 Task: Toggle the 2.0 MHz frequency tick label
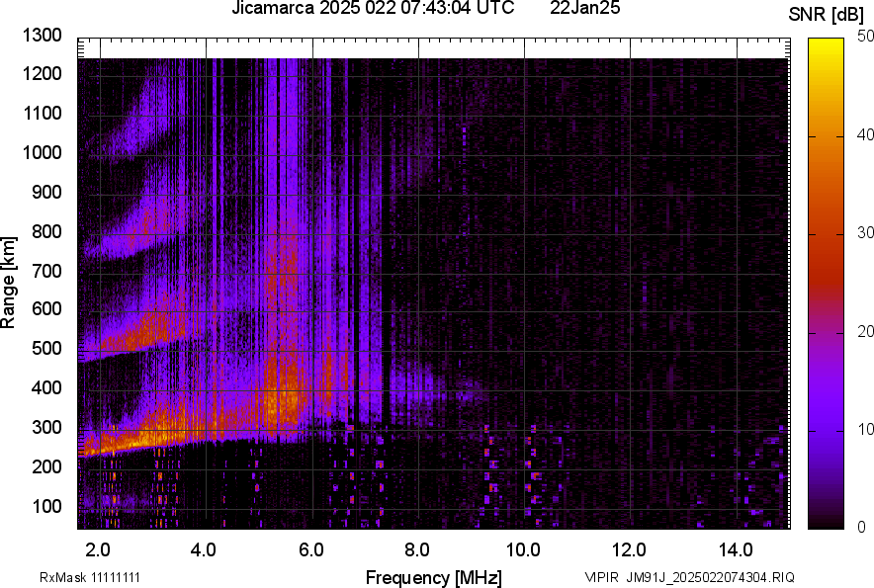tap(98, 548)
